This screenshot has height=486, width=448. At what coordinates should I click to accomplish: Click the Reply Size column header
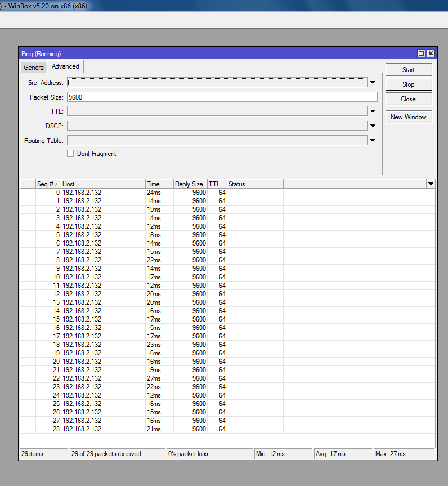tap(190, 184)
